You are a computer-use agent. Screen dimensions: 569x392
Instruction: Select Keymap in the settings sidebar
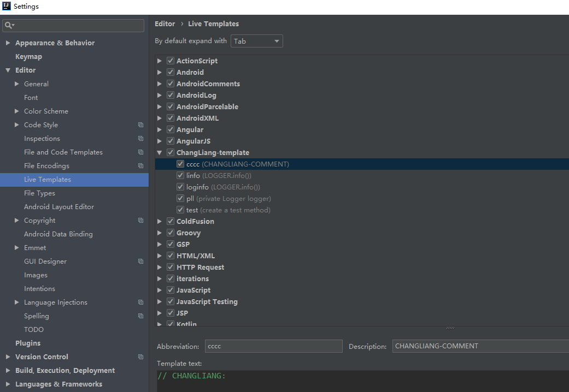[28, 56]
